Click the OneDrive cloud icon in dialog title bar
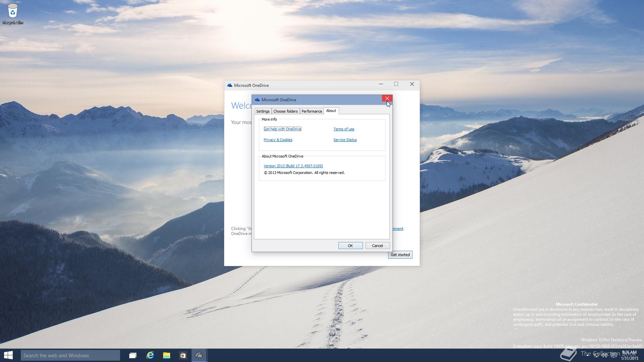 pyautogui.click(x=257, y=100)
